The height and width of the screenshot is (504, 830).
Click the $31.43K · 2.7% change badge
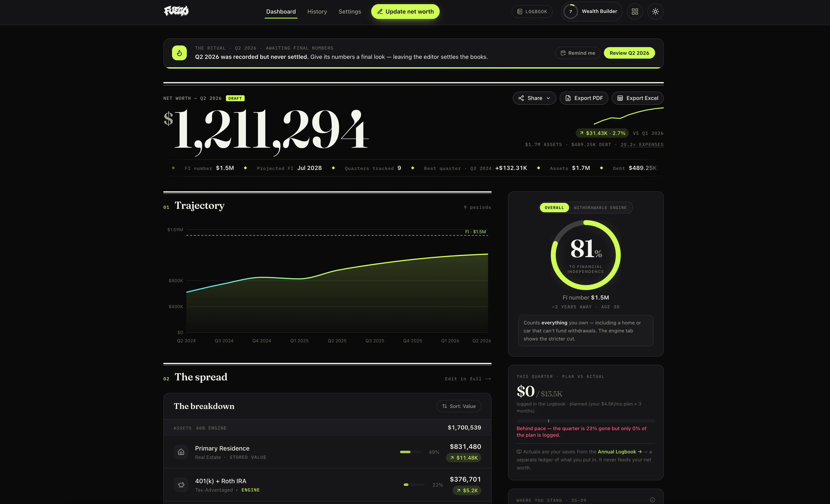pyautogui.click(x=602, y=133)
